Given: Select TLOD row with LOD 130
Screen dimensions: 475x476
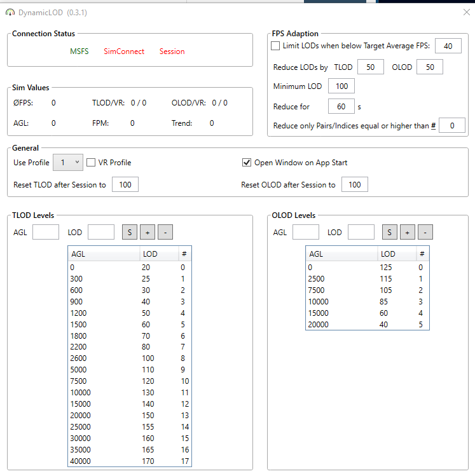Looking at the screenshot, I should (130, 393).
